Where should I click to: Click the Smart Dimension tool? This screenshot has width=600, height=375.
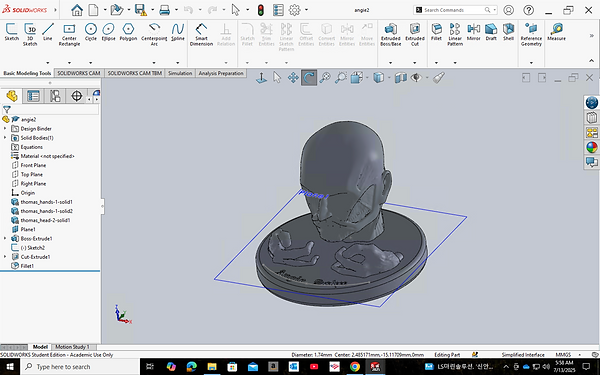(201, 34)
